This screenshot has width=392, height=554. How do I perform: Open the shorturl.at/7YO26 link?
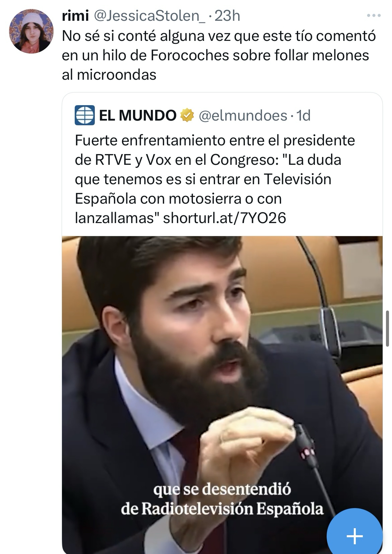pos(224,218)
